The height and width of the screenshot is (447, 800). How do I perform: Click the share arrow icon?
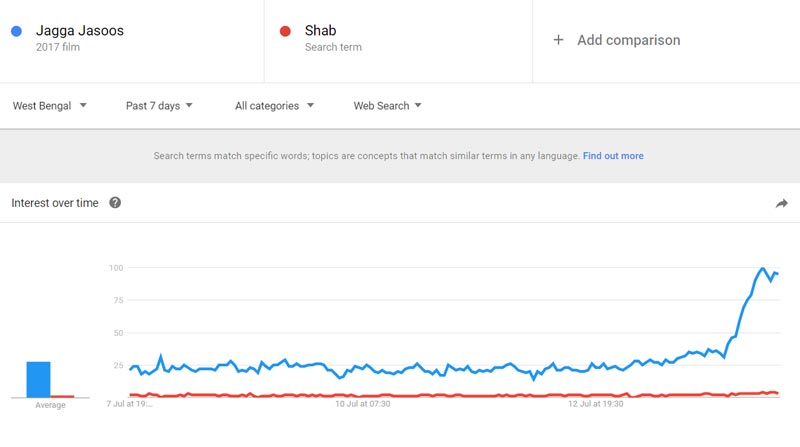(x=781, y=203)
